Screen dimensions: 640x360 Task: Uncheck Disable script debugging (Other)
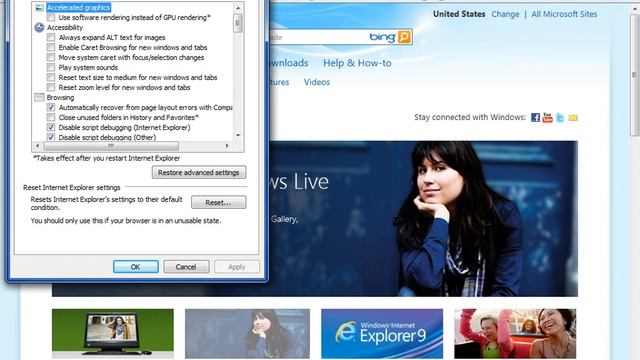[x=51, y=137]
